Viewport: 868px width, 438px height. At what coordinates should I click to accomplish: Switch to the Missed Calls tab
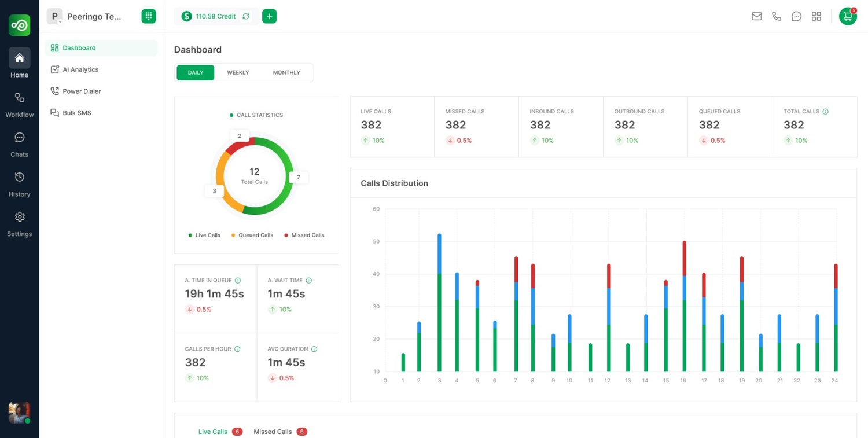point(273,432)
